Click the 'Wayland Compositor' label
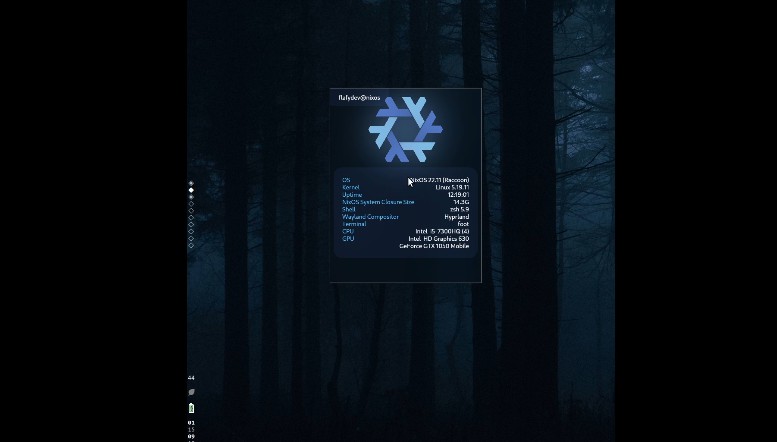 point(370,217)
